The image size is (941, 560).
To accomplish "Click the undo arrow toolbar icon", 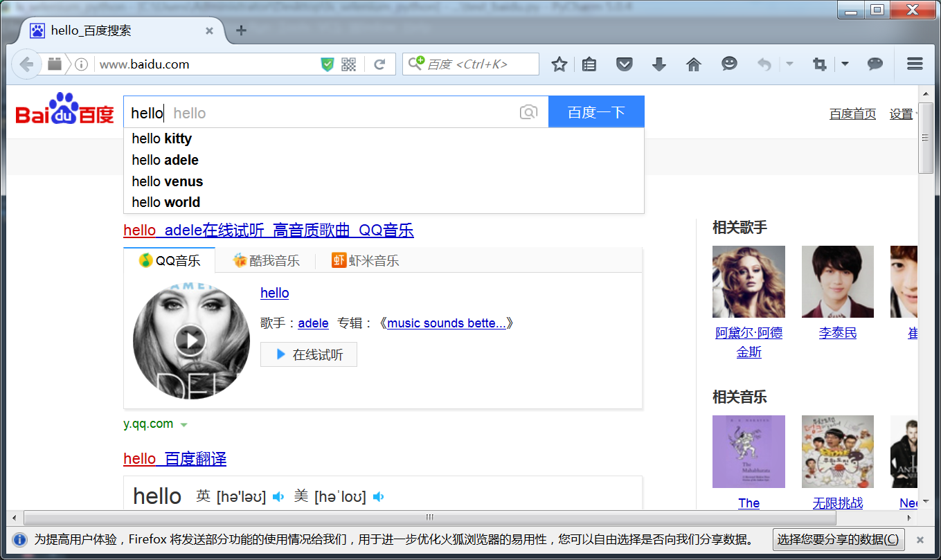I will [764, 64].
